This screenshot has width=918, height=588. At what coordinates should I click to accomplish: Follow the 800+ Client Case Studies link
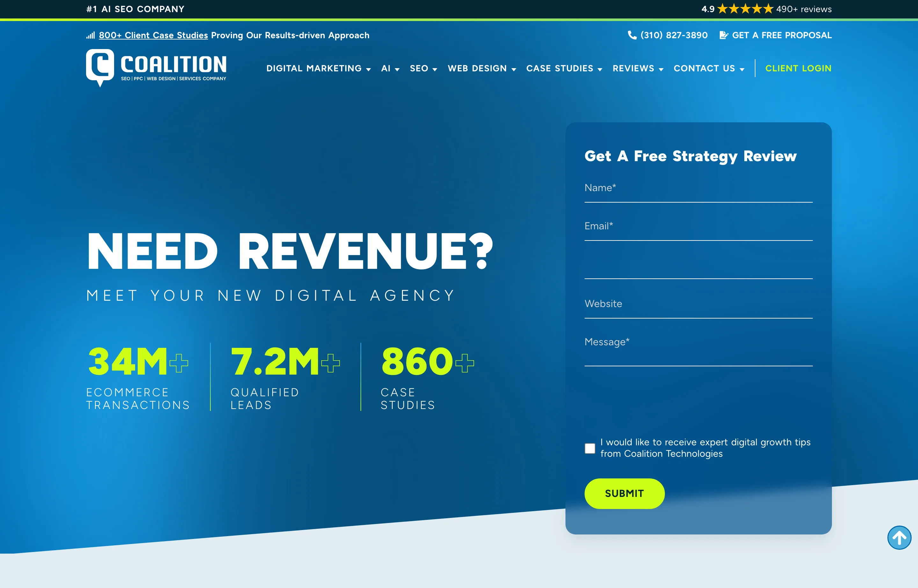point(153,35)
